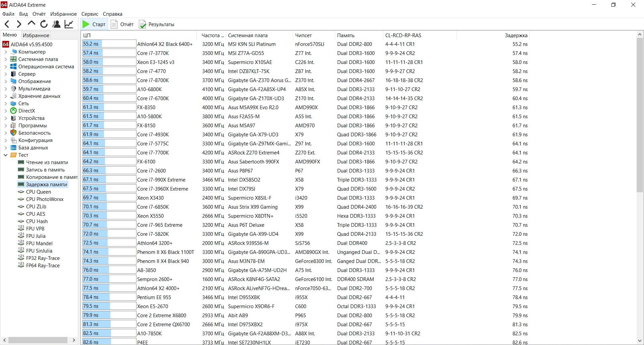This screenshot has width=644, height=345.
Task: Select the Устройства devices icon
Action: [13, 118]
